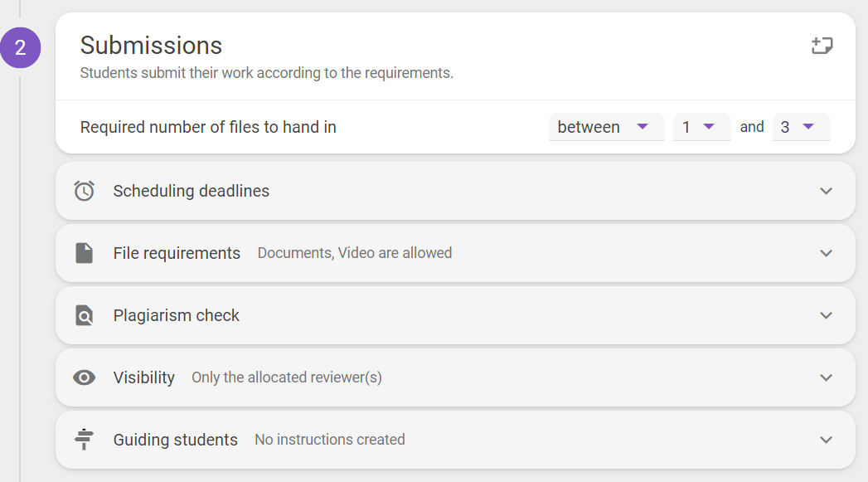Click the document icon for File requirements

click(84, 253)
